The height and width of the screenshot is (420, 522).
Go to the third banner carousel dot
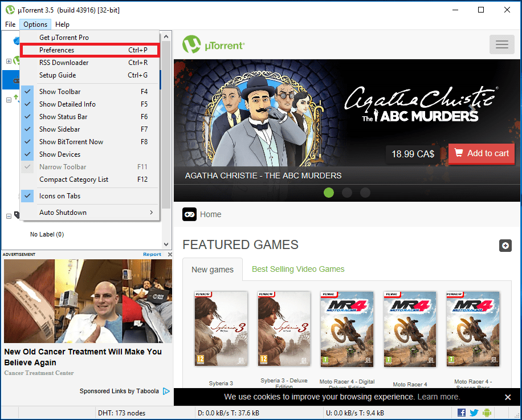coord(365,193)
